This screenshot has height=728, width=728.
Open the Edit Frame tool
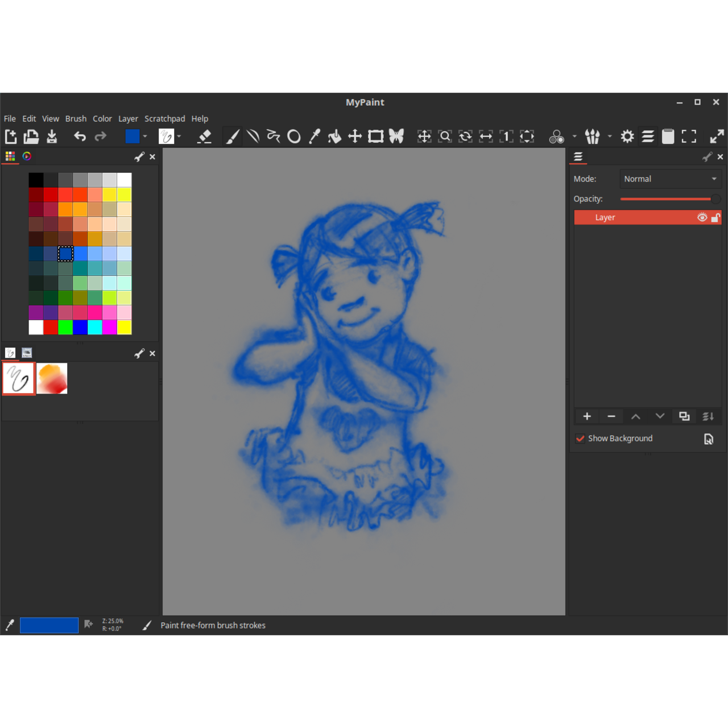point(375,136)
